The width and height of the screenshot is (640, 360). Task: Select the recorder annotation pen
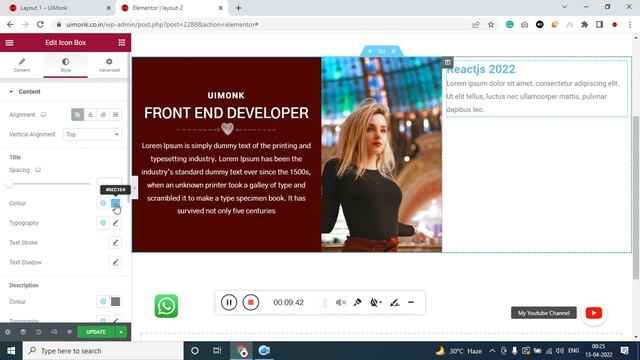pos(394,302)
